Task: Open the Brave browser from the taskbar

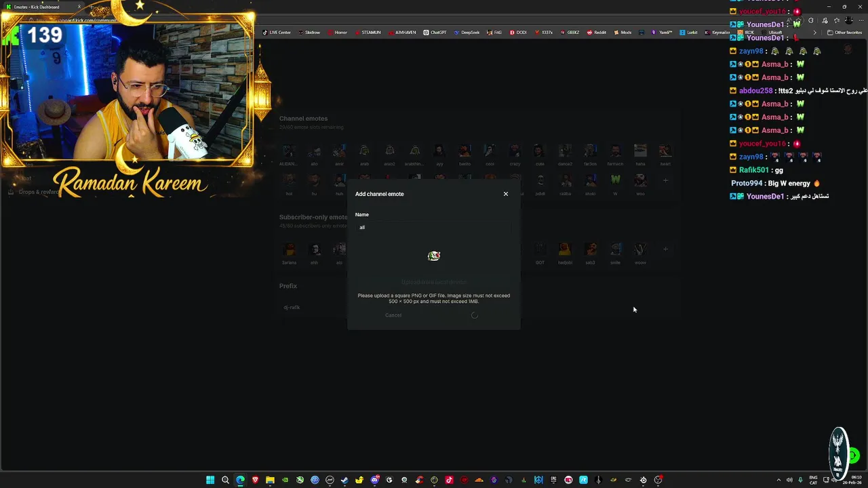Action: 255,480
